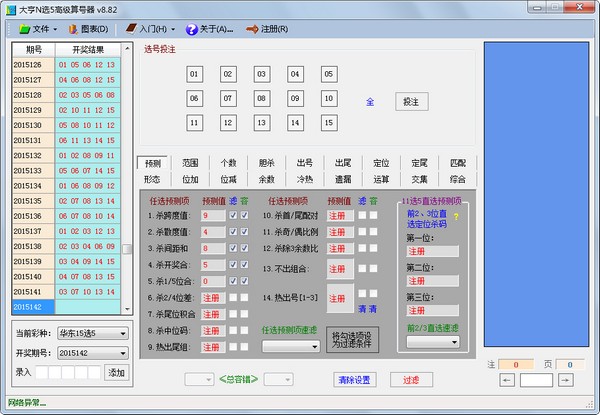Click 将勾选项设为过滤条件 button
Screen dimensions: 600x415
[x=352, y=340]
